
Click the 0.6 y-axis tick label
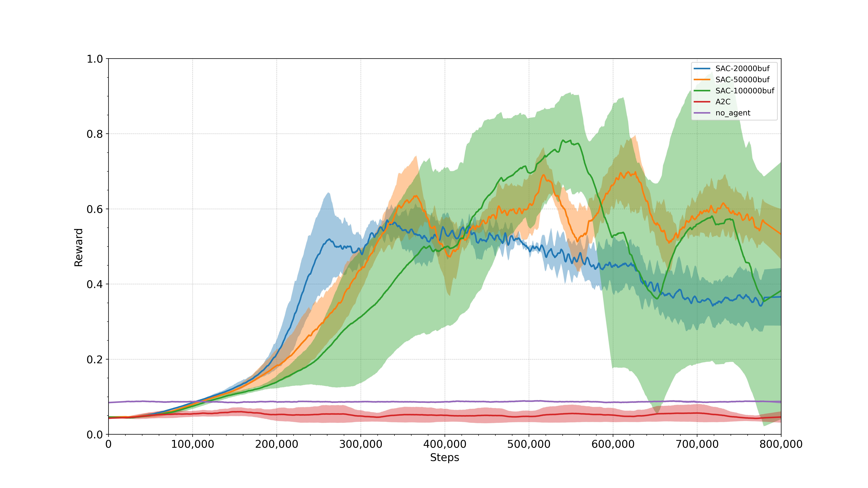tap(95, 209)
